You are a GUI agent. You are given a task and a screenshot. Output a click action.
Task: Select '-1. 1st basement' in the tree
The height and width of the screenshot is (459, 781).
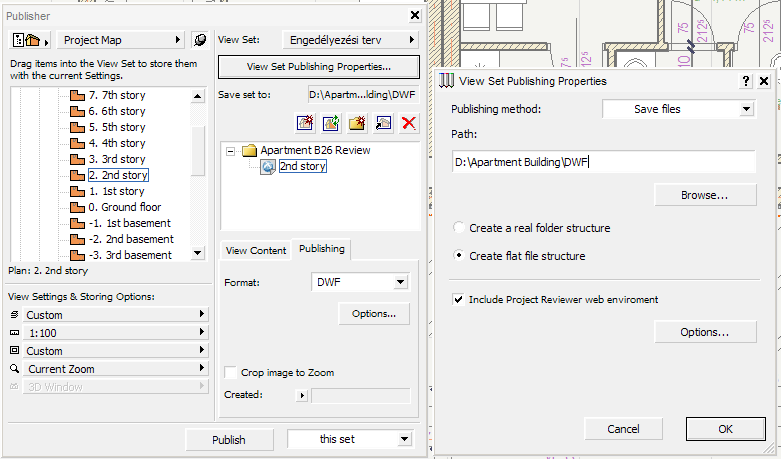click(130, 223)
